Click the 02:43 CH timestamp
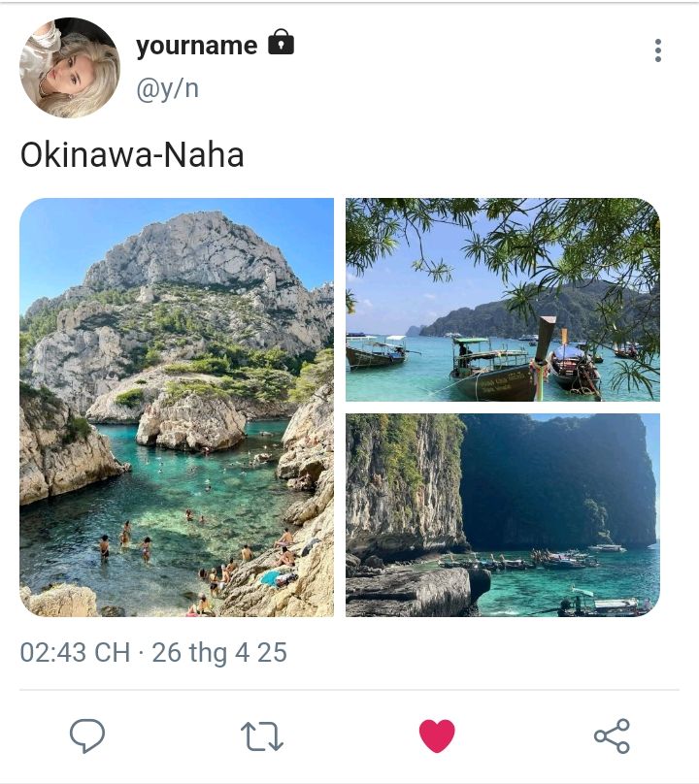This screenshot has width=699, height=784. coord(75,652)
